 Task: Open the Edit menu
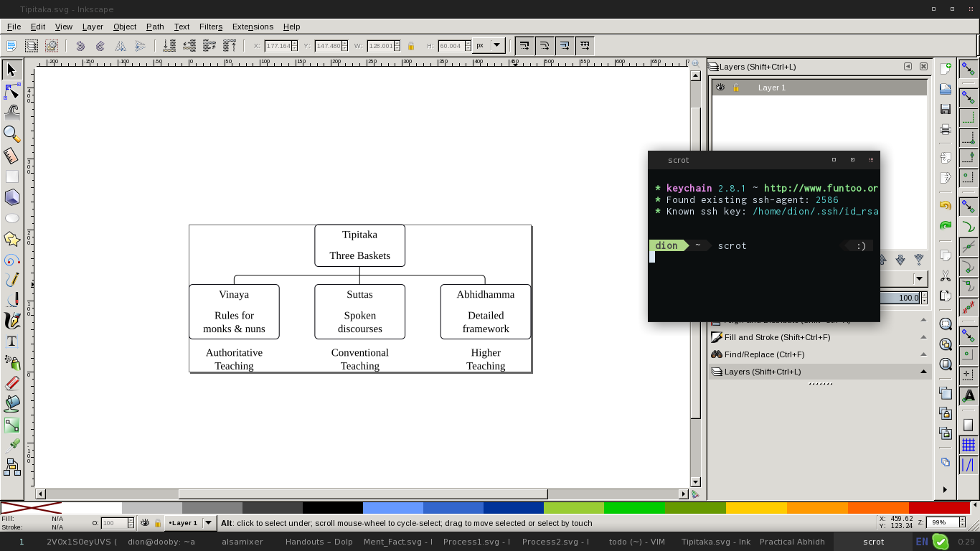[x=38, y=27]
